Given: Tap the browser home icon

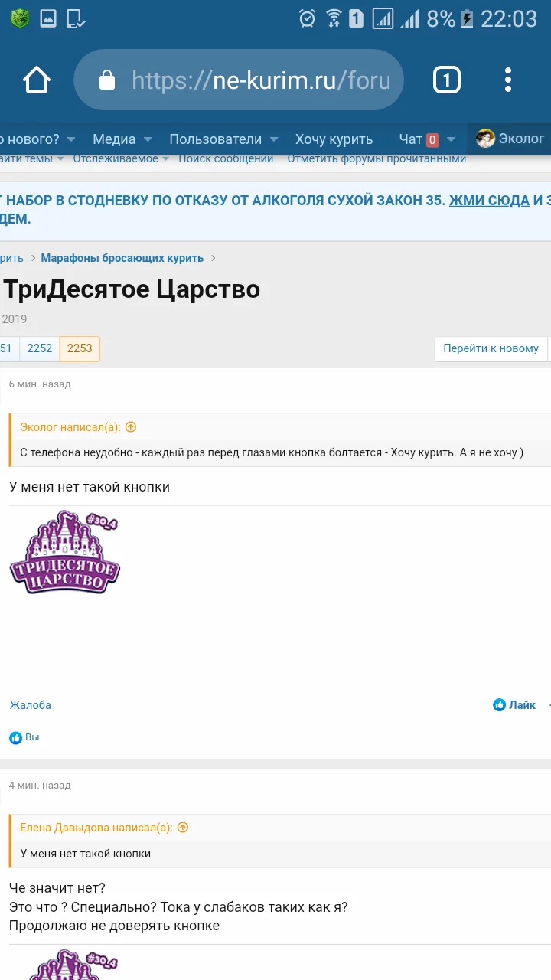Looking at the screenshot, I should [x=37, y=80].
